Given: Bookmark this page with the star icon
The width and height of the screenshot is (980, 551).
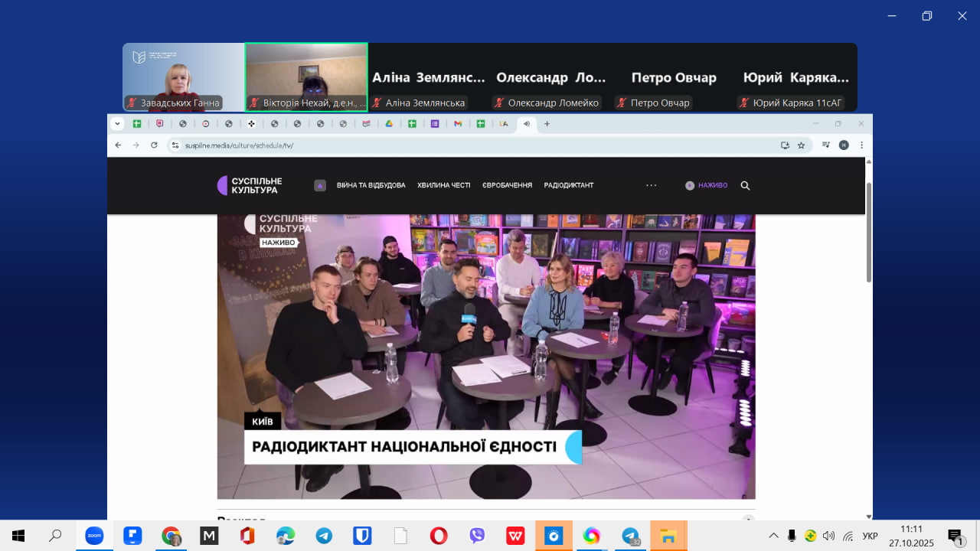Looking at the screenshot, I should coord(801,145).
